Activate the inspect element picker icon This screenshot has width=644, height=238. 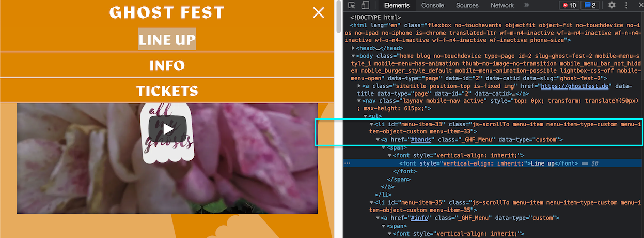pyautogui.click(x=352, y=5)
